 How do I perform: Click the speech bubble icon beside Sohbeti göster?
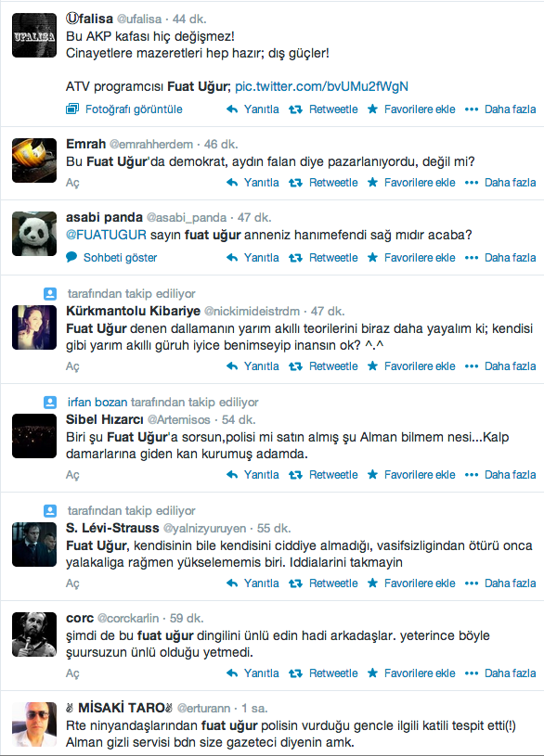tap(71, 257)
